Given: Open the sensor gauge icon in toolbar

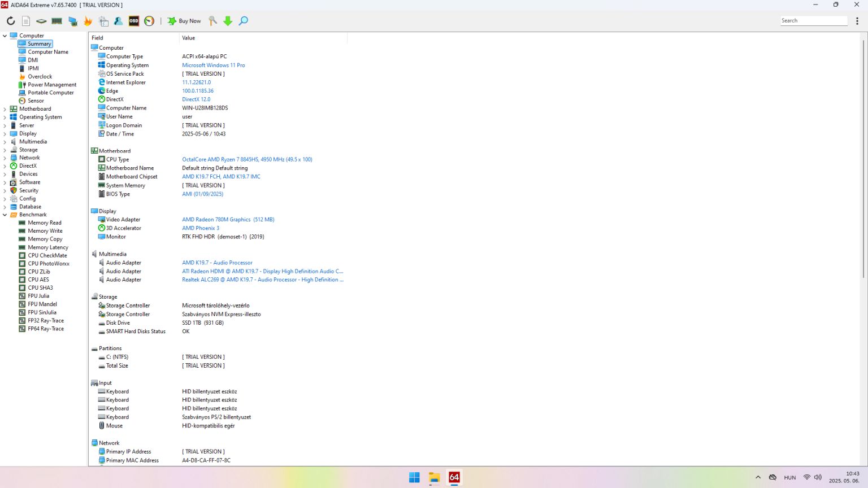Looking at the screenshot, I should (149, 21).
